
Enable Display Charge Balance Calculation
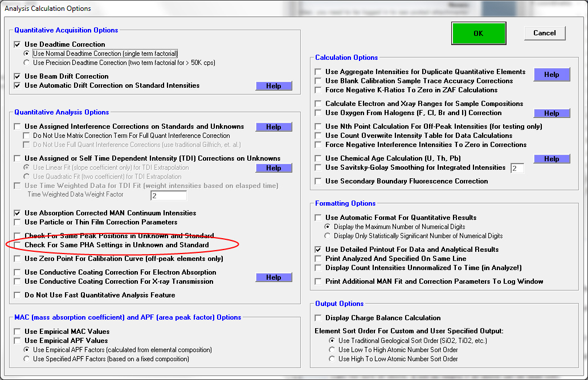[318, 318]
